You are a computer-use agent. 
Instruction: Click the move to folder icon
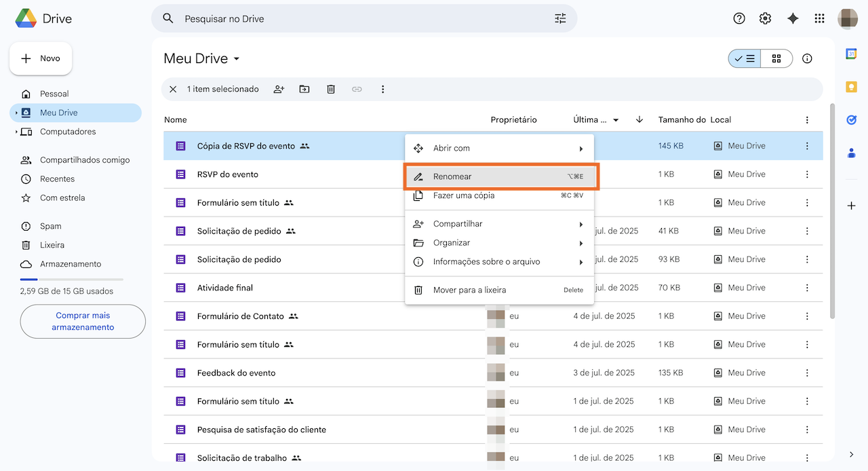click(x=304, y=89)
